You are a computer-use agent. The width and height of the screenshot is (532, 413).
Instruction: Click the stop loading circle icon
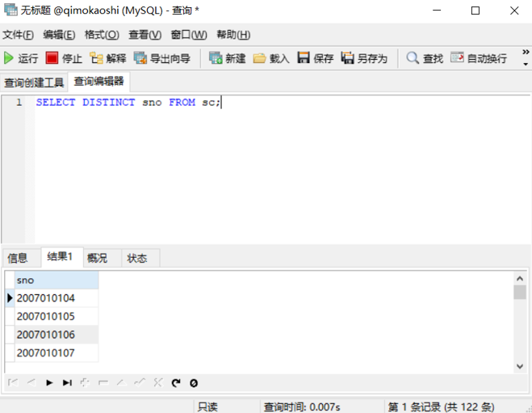point(194,383)
